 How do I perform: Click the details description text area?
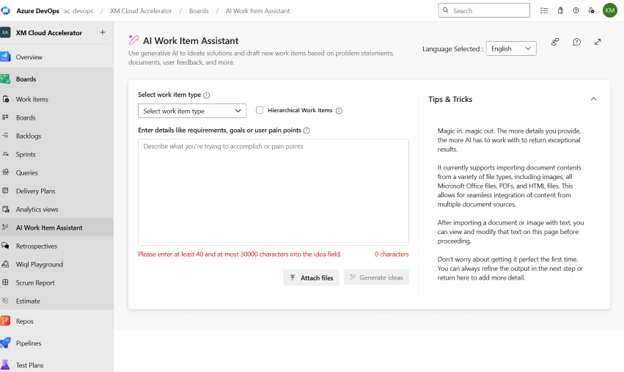[x=273, y=192]
